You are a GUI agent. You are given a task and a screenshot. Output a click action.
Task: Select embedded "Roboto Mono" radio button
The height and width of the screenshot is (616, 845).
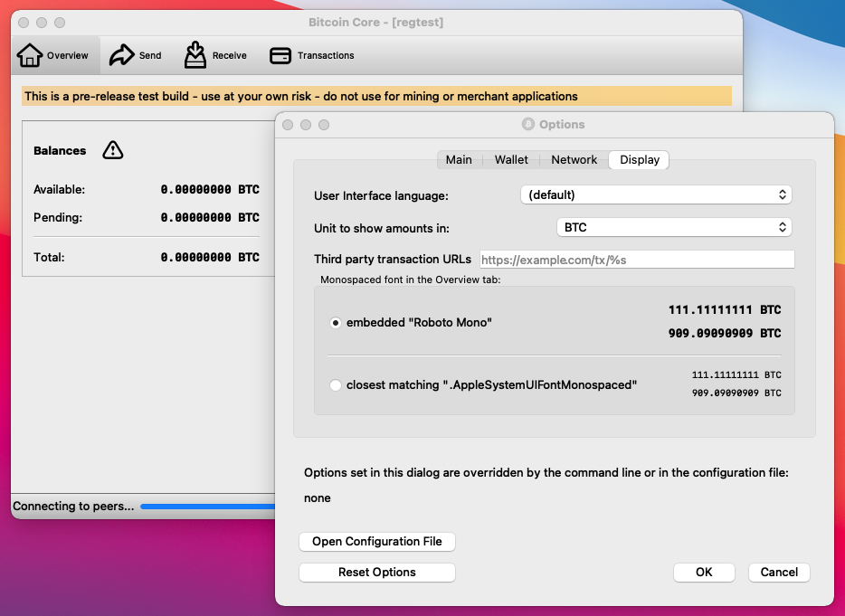click(336, 323)
